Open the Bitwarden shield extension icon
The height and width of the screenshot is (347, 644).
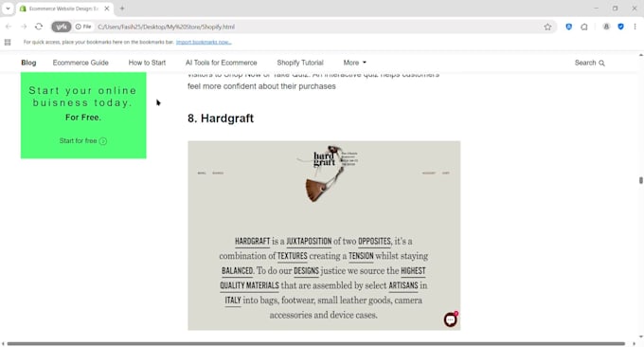coord(569,27)
